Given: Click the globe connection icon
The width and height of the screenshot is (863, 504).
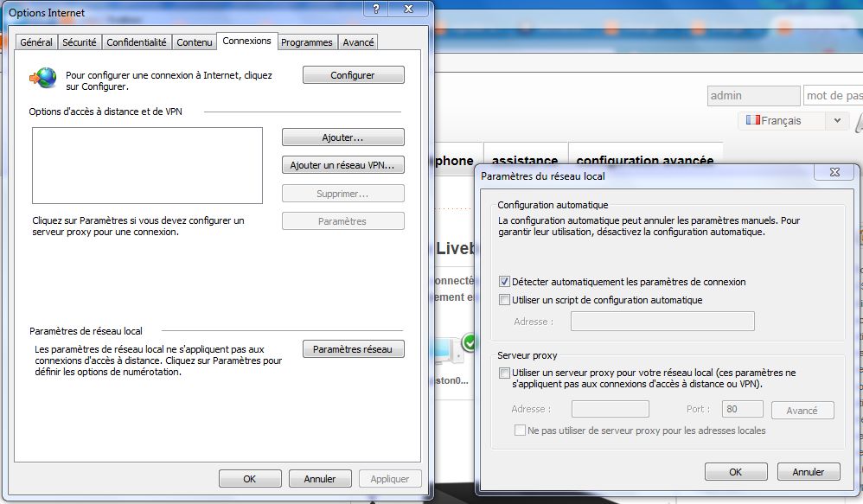Looking at the screenshot, I should click(x=43, y=78).
